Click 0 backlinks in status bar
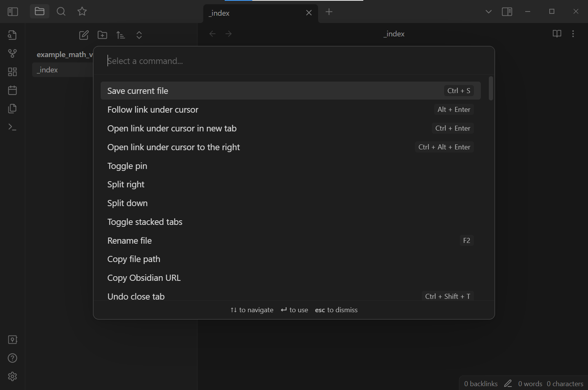This screenshot has width=588, height=390. [481, 383]
